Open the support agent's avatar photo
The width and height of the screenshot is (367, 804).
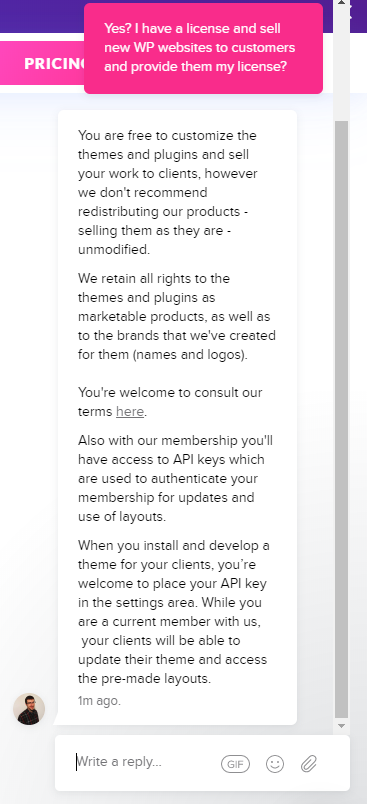29,709
